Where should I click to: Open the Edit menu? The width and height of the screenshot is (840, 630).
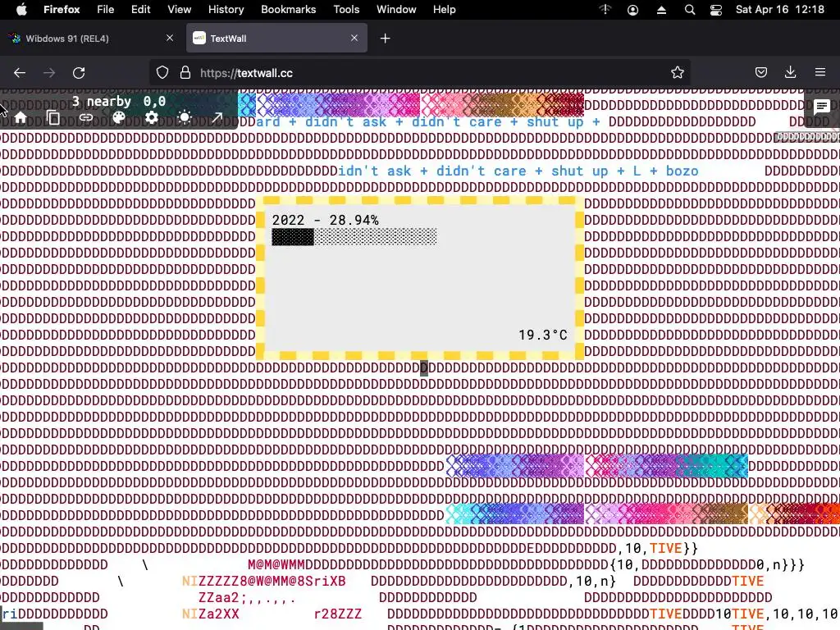coord(140,10)
